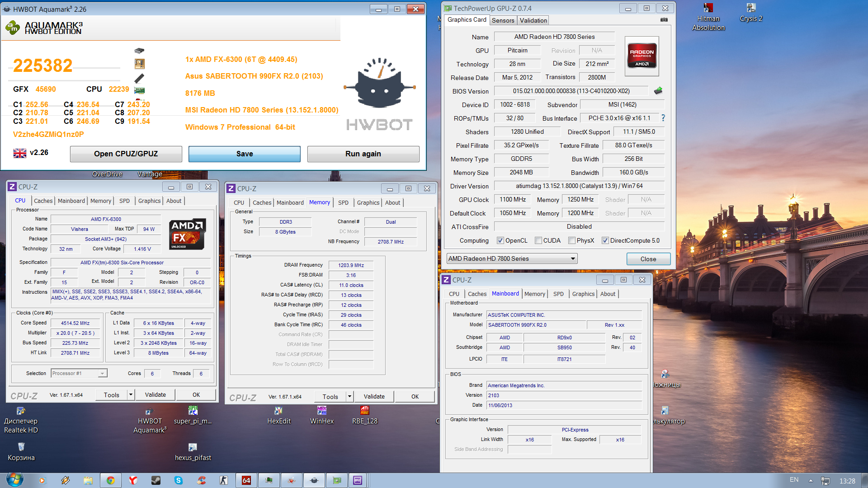Open the WinHex desktop shortcut
The height and width of the screenshot is (488, 868).
pos(322,415)
